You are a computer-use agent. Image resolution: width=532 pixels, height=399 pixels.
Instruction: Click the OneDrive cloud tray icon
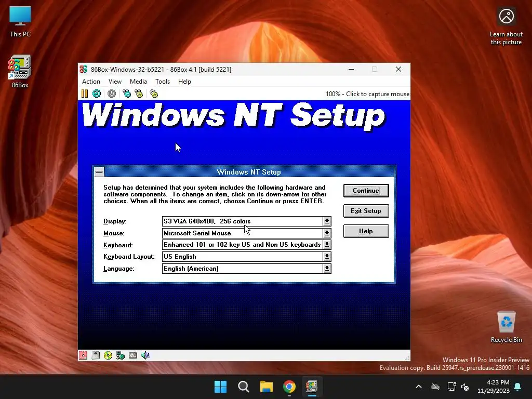[435, 387]
